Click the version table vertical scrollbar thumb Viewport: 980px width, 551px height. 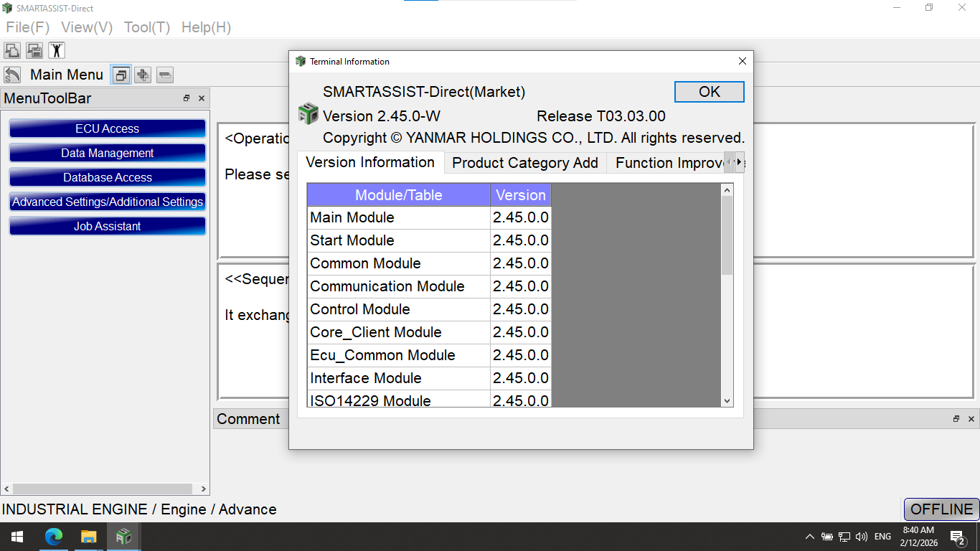click(x=727, y=235)
